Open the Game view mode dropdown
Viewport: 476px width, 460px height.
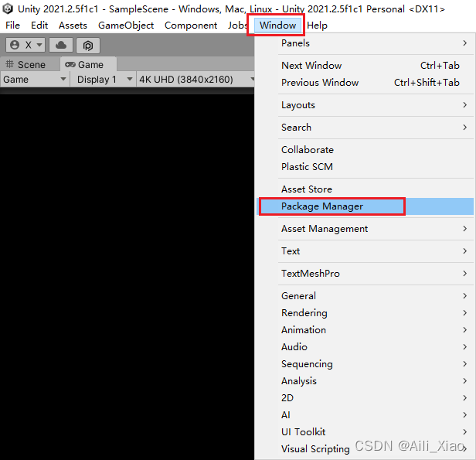tap(35, 80)
